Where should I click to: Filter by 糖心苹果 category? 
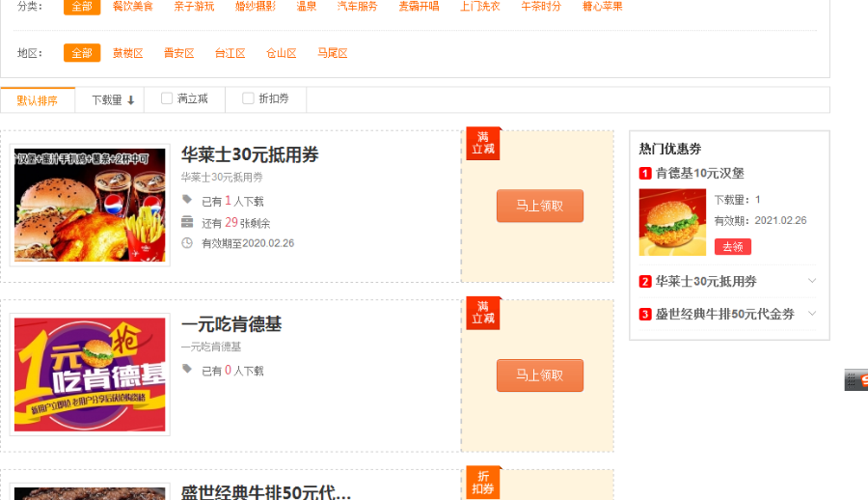point(603,6)
